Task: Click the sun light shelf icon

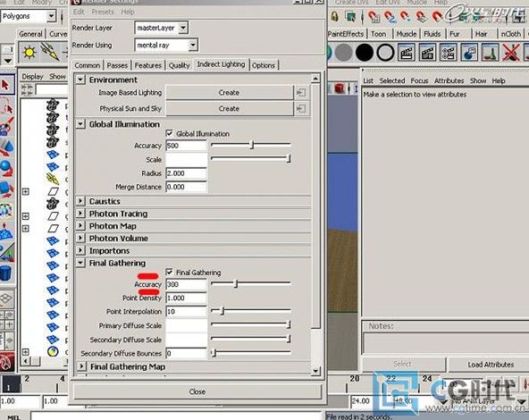Action: (29, 53)
